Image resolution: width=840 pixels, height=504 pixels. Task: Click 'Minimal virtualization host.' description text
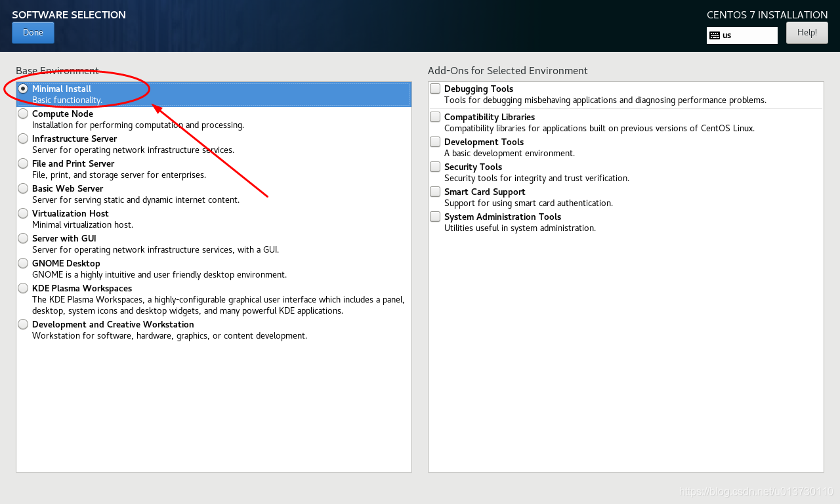(83, 224)
